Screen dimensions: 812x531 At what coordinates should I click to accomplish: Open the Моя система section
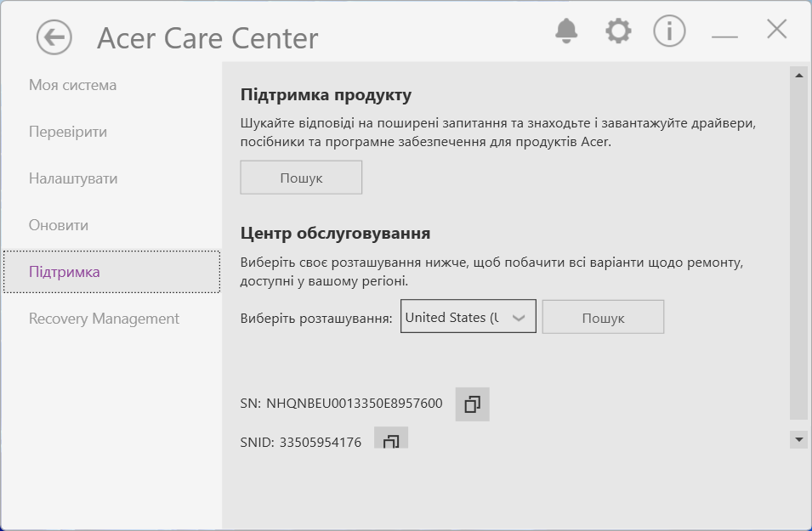[73, 85]
